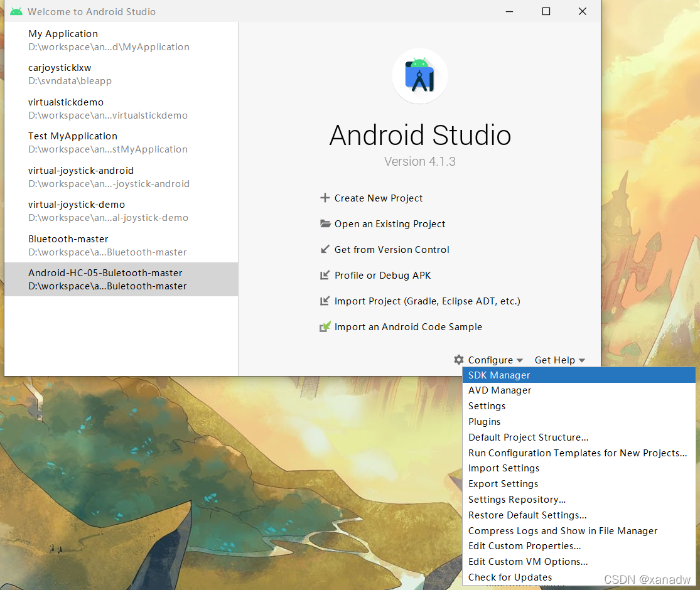Image resolution: width=700 pixels, height=590 pixels.
Task: Open recent project virtualstickdemo
Action: pos(121,109)
